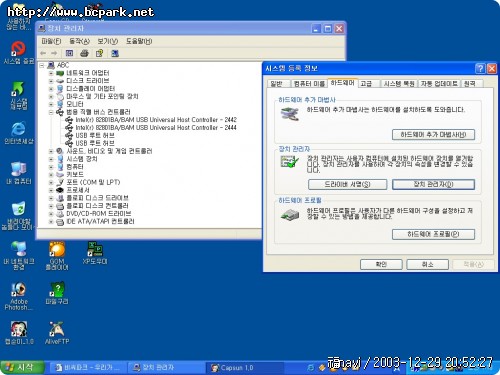Viewport: 500px width, 375px height.
Task: Click the 하드웨어 추가 마법사(H) button
Action: coord(433,134)
